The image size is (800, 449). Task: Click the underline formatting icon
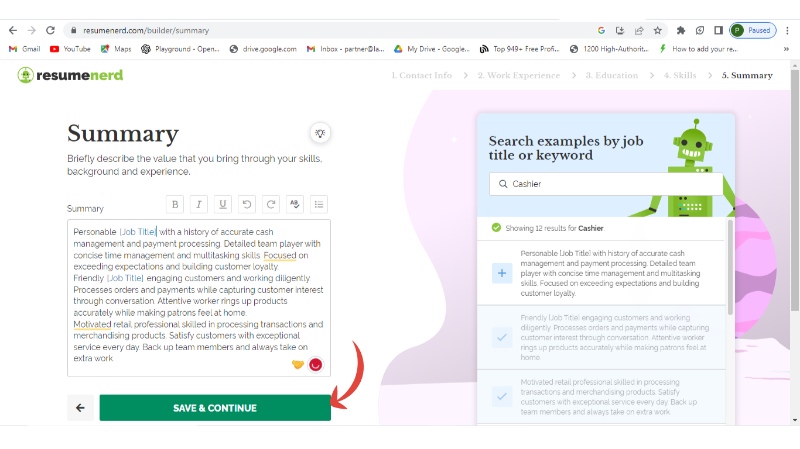pyautogui.click(x=223, y=204)
